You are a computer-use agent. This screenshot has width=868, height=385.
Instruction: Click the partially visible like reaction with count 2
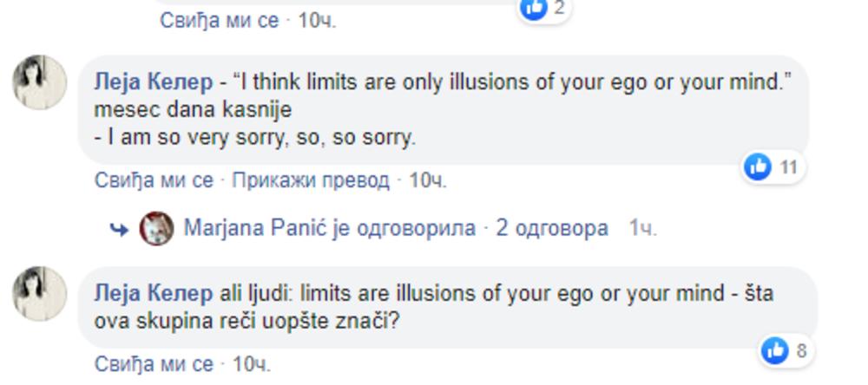point(533,8)
